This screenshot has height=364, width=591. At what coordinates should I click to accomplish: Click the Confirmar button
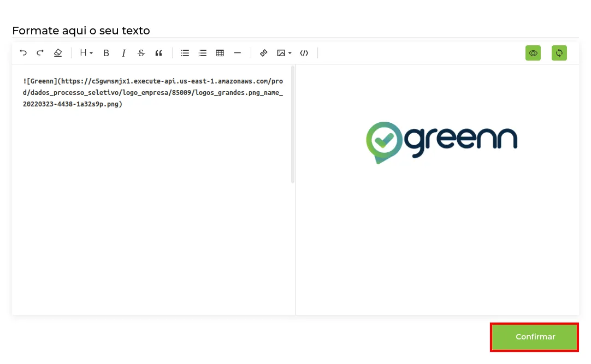point(534,337)
